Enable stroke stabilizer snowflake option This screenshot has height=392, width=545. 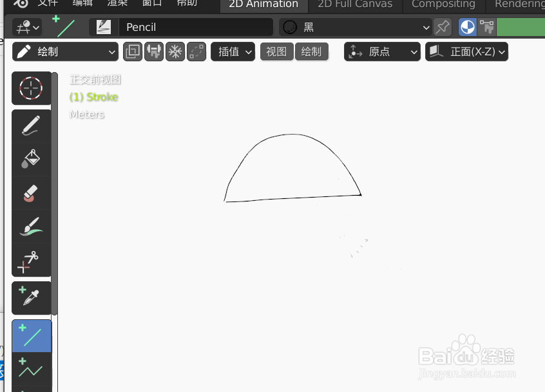[175, 51]
